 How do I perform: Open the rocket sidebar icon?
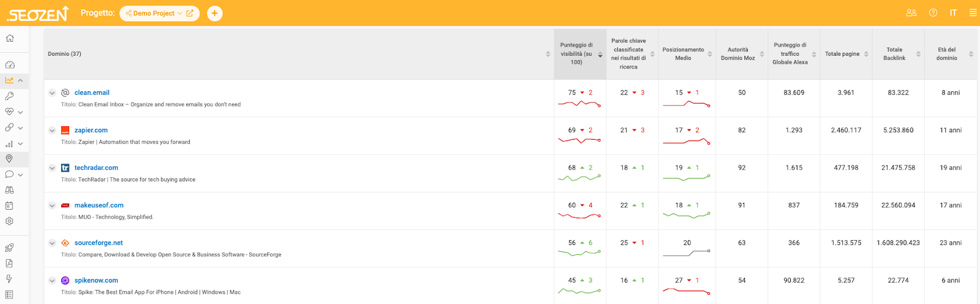click(x=9, y=248)
